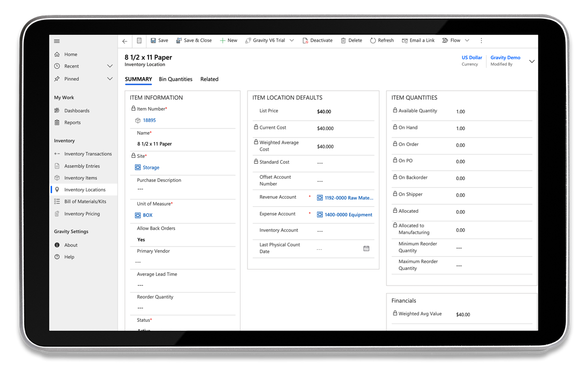Viewport: 588px width, 385px height.
Task: Open Inventory Pricing
Action: click(x=82, y=214)
